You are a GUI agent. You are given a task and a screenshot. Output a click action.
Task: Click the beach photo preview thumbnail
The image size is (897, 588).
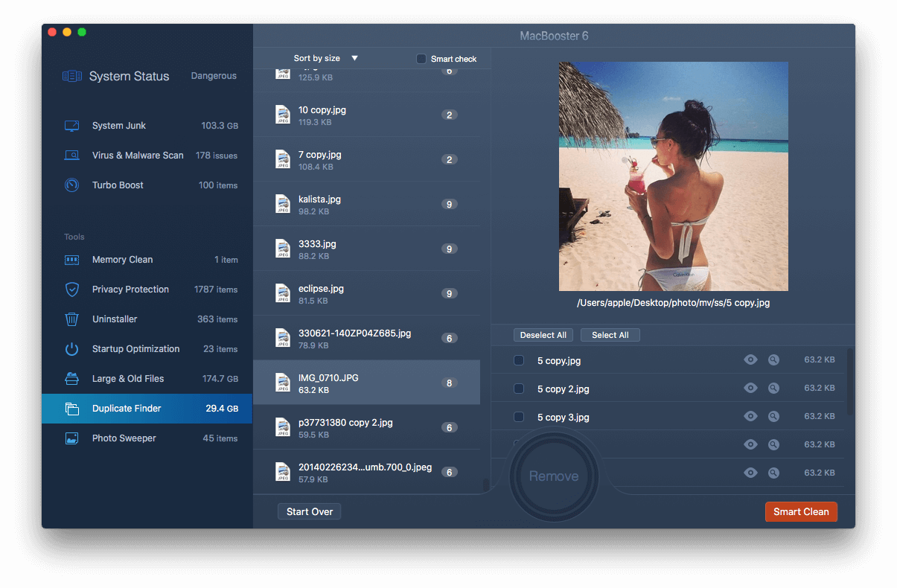[673, 176]
